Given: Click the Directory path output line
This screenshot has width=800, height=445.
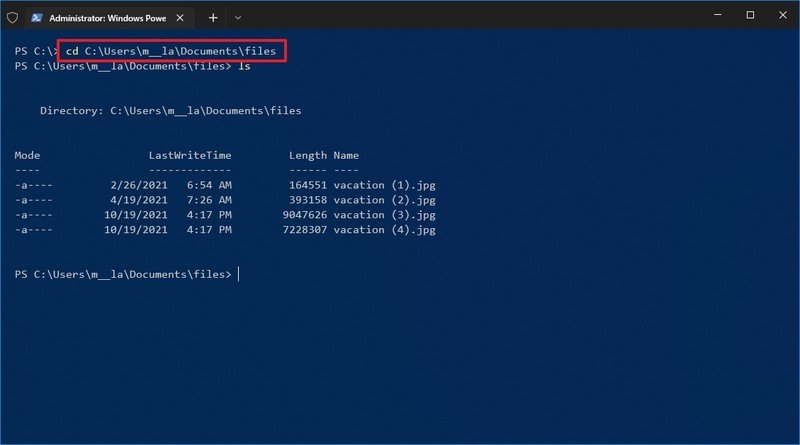Looking at the screenshot, I should pos(170,111).
